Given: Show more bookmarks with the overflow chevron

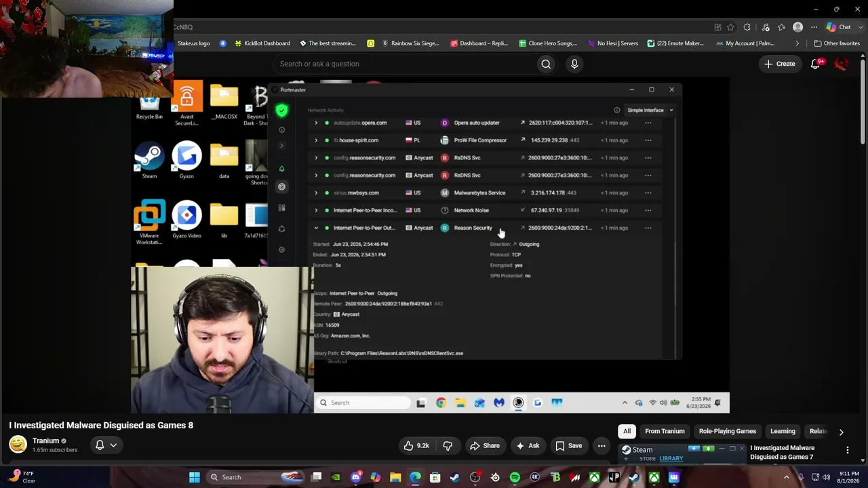Looking at the screenshot, I should click(797, 43).
